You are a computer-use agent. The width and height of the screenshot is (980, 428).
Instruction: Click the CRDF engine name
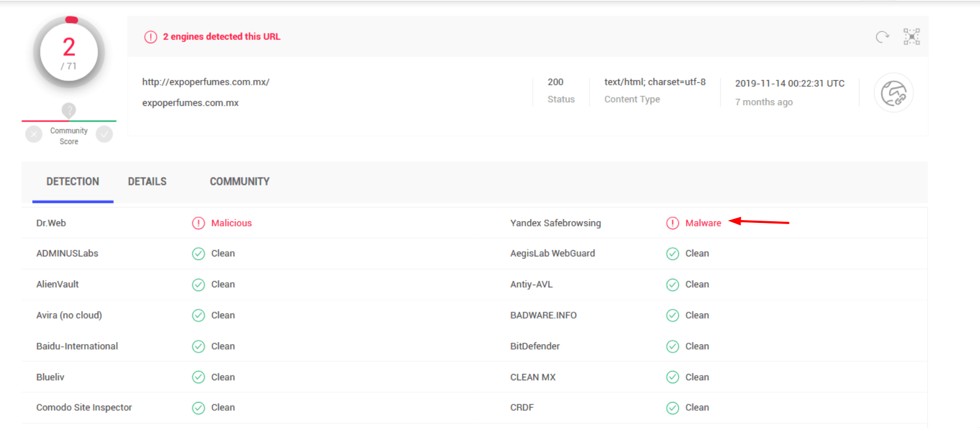tap(522, 408)
